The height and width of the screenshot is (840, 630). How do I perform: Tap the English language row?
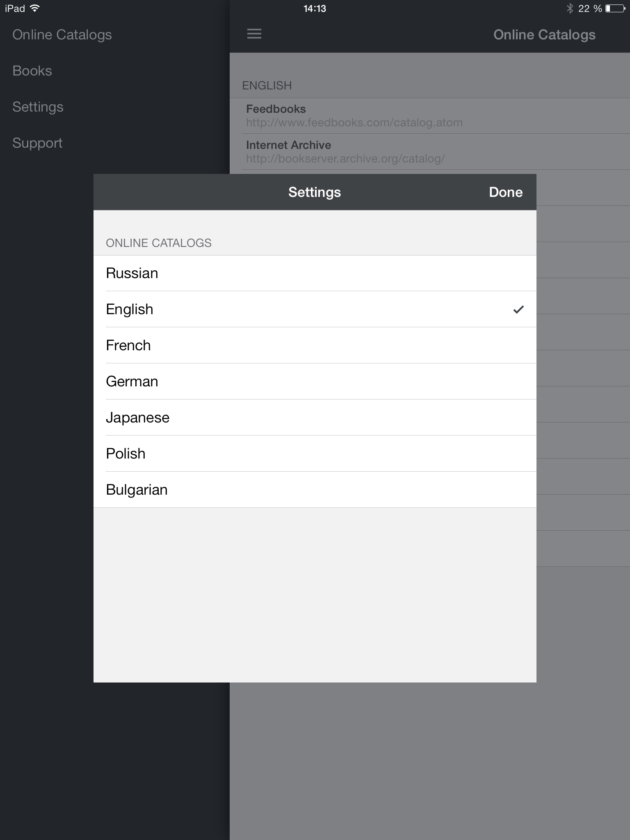tap(315, 309)
